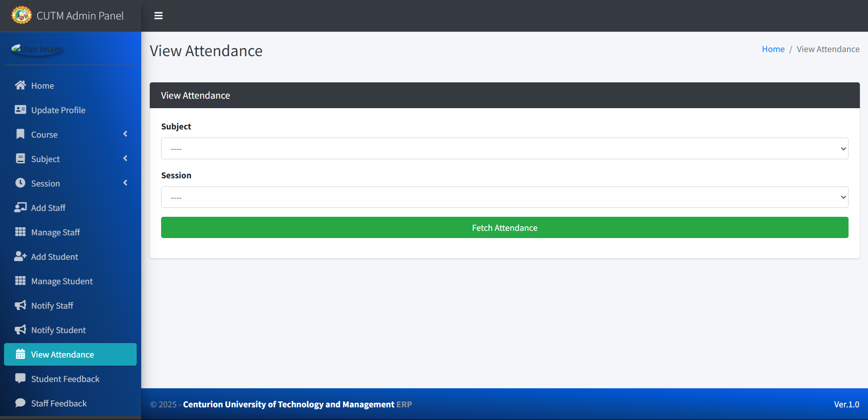
Task: Click the CUTM university logo icon
Action: [x=21, y=15]
